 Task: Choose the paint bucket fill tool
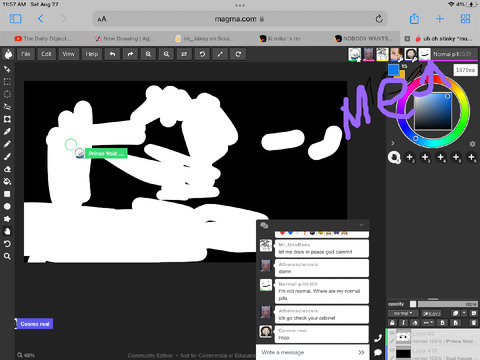pyautogui.click(x=7, y=181)
